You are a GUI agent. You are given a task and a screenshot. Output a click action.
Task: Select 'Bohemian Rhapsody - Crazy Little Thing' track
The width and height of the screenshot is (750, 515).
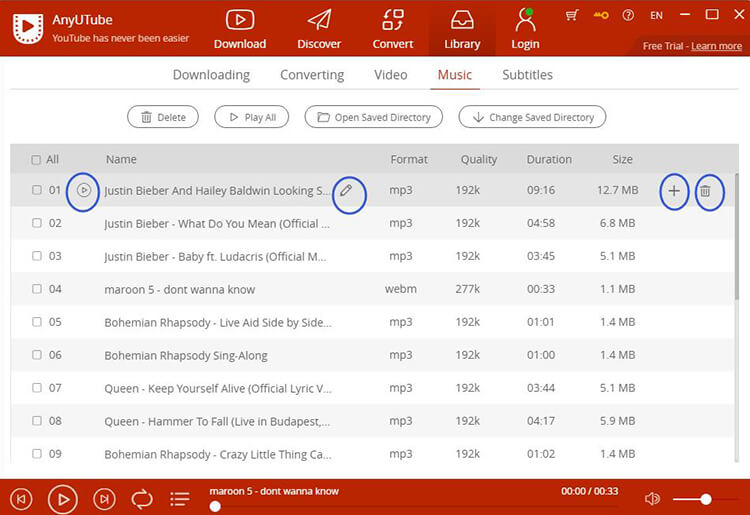(x=218, y=454)
